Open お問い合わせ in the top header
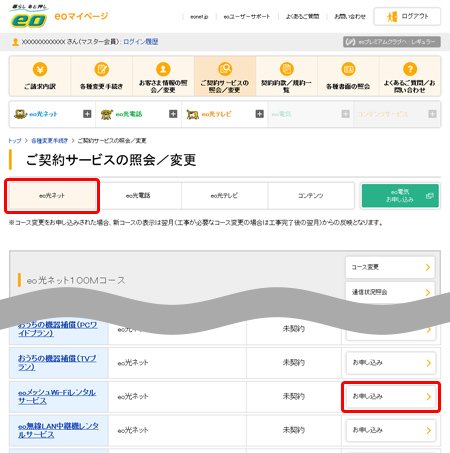450x453 pixels. point(350,16)
